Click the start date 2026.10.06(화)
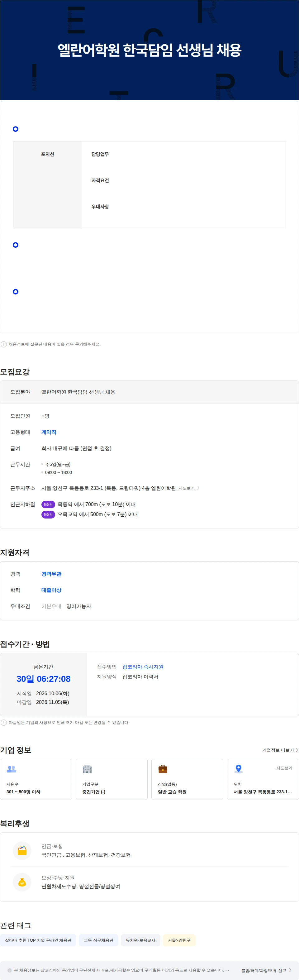Image resolution: width=299 pixels, height=980 pixels. click(53, 694)
